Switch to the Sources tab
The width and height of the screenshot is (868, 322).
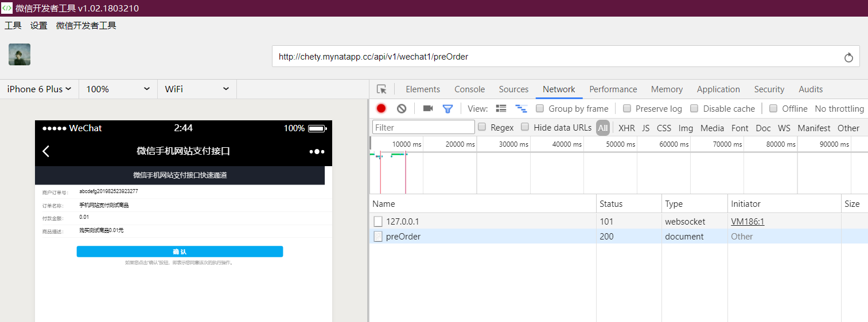(x=513, y=89)
